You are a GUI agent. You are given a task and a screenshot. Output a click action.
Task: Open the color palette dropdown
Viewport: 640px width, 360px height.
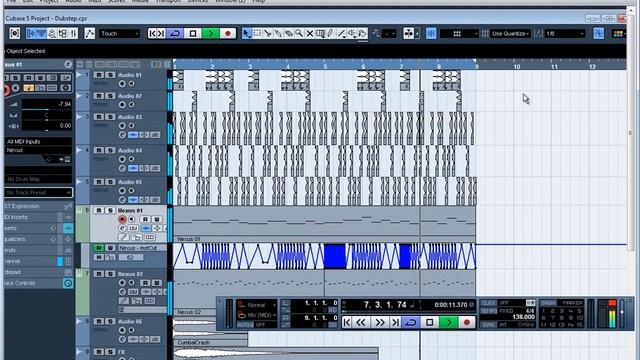pos(619,33)
